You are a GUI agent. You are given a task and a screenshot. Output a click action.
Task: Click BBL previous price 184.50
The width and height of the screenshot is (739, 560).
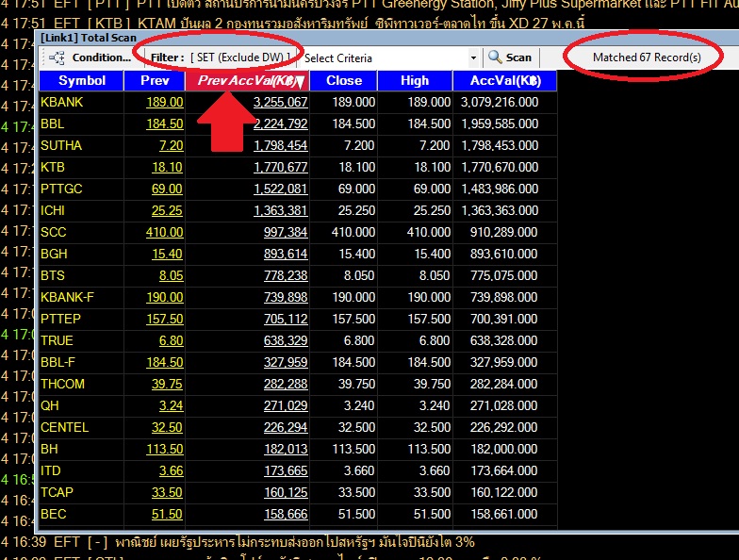[x=164, y=124]
